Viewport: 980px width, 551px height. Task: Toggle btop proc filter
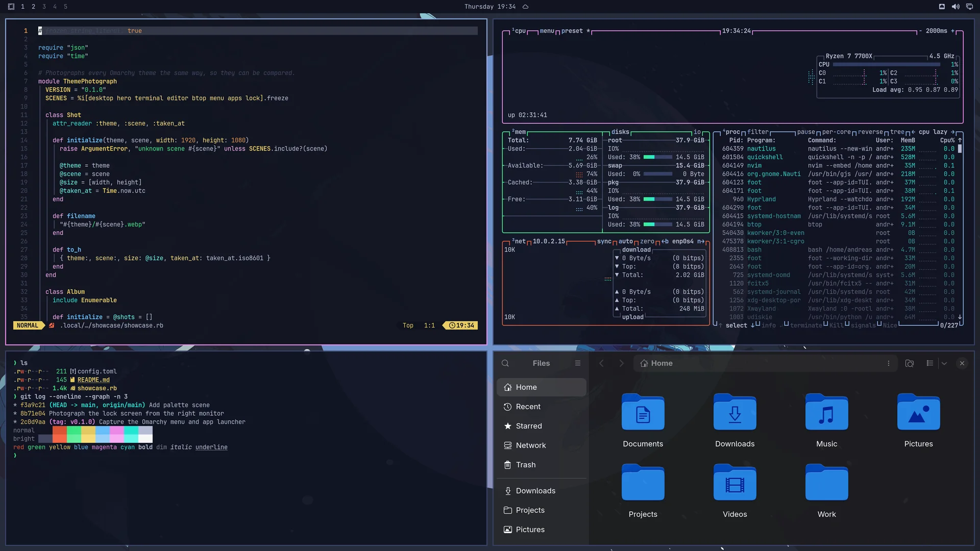point(757,132)
